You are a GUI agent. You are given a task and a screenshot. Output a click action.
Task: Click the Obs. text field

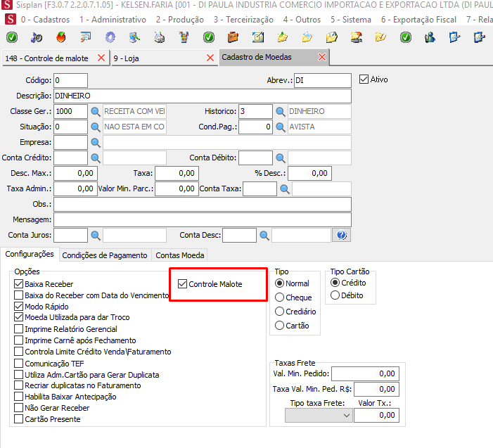click(x=203, y=205)
